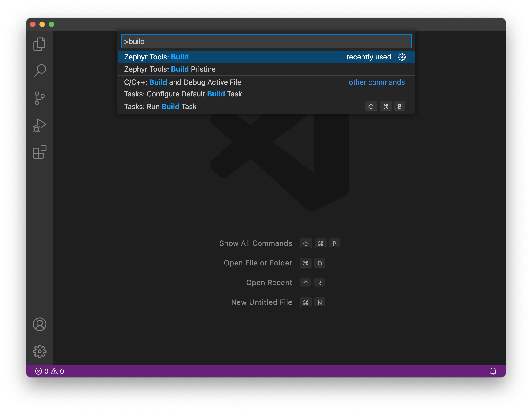Choose C/C++: Build and Debug Active File

pyautogui.click(x=183, y=82)
